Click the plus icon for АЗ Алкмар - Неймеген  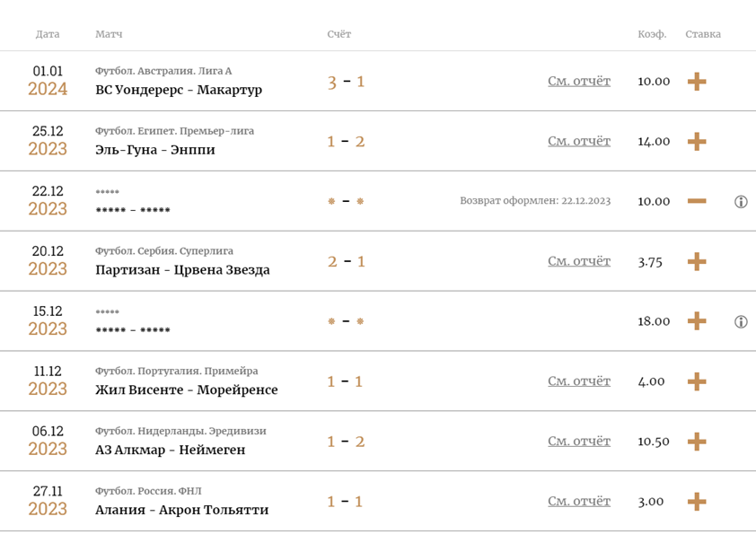[697, 442]
